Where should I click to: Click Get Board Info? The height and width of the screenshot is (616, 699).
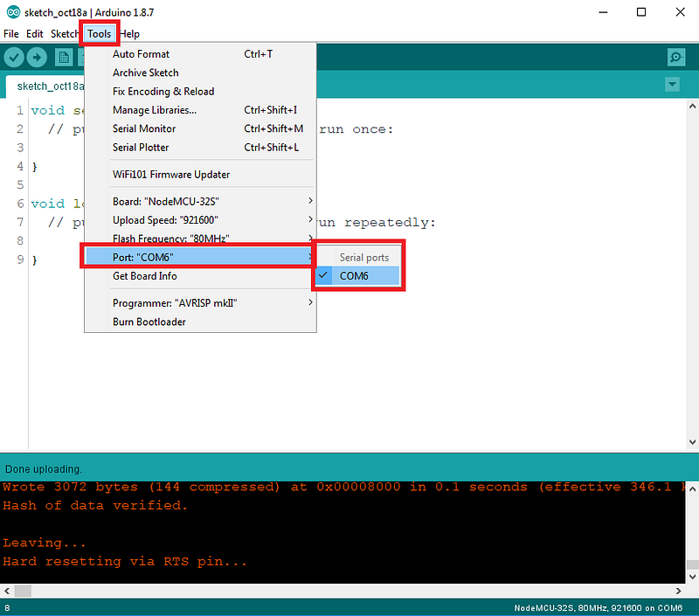(200, 276)
